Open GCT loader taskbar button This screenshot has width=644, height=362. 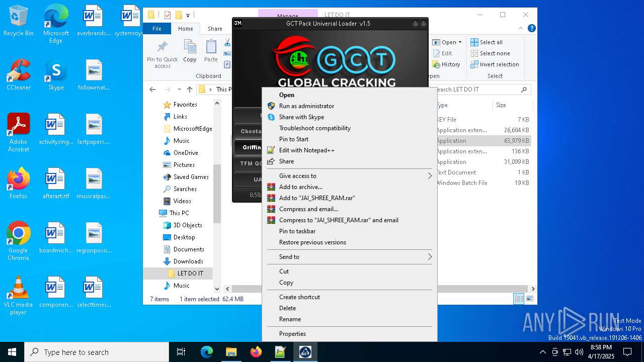[305, 352]
